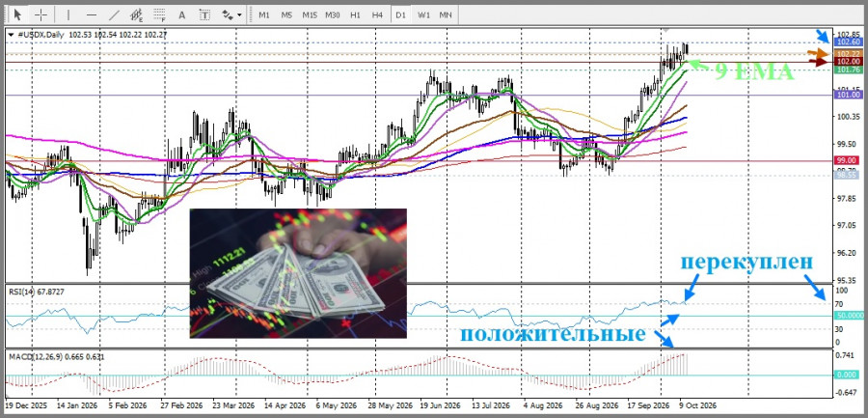Click the dark red 102.00 level tag

pyautogui.click(x=849, y=61)
